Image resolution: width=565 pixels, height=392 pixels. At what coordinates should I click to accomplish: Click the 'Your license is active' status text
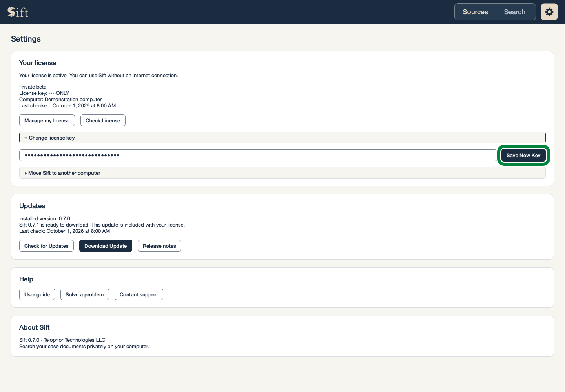coord(98,76)
